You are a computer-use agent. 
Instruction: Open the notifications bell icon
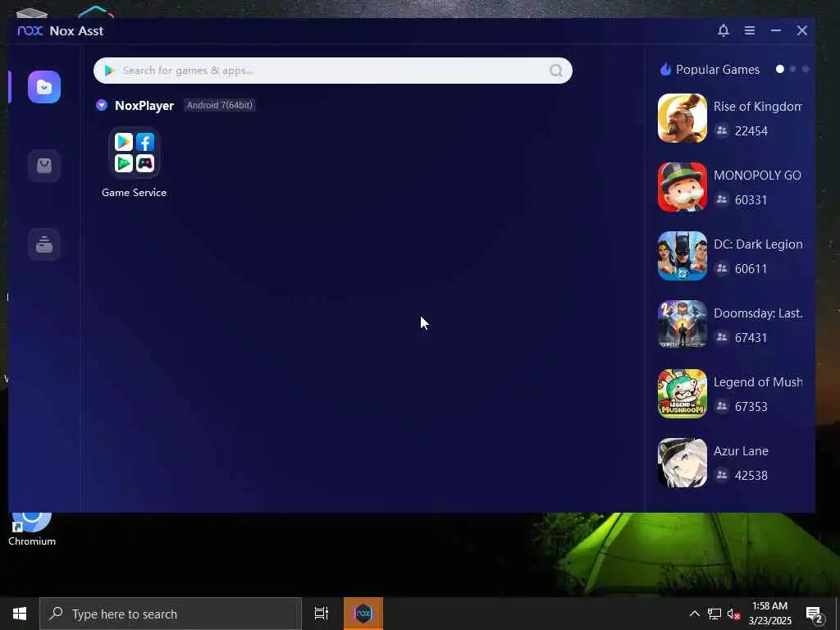[724, 30]
